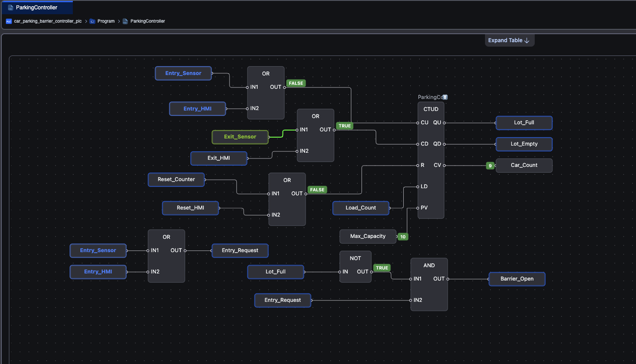
Task: Click the ParkingController file icon in breadcrumb
Action: (125, 21)
